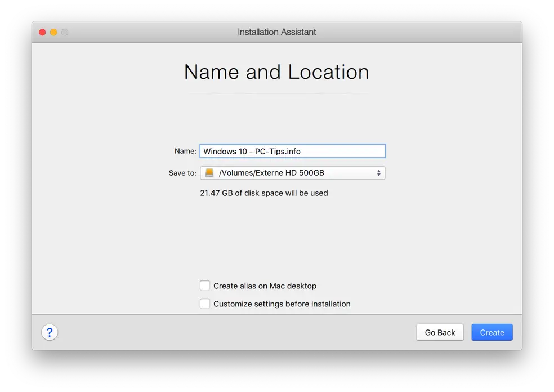The height and width of the screenshot is (392, 554).
Task: Minimize the window with the yellow button
Action: click(53, 32)
